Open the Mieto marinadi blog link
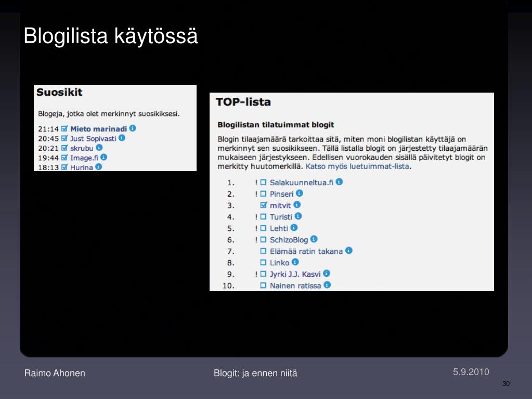This screenshot has height=399, width=532. pos(98,129)
